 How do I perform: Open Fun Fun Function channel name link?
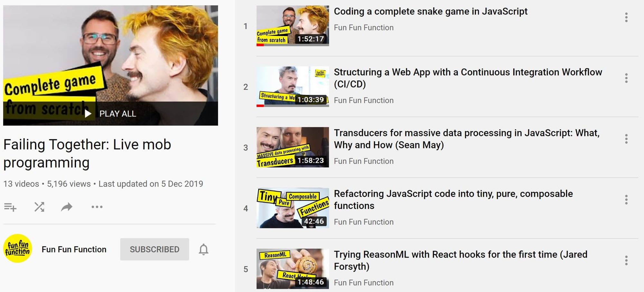click(74, 250)
